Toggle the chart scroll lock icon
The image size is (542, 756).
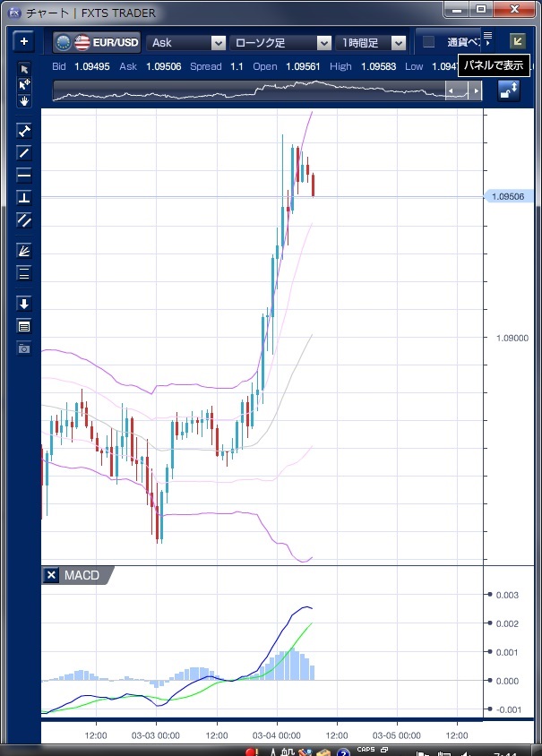508,90
